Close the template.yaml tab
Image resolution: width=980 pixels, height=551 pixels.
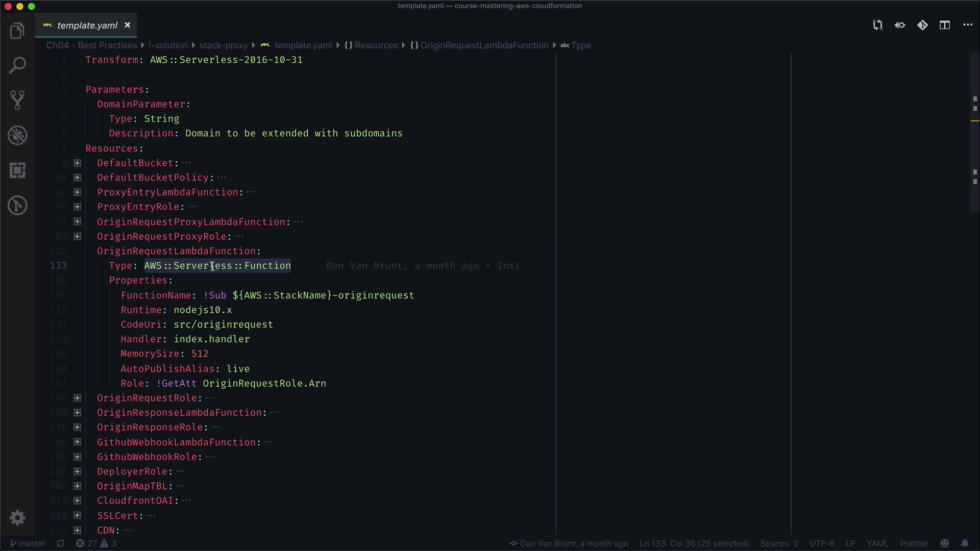pyautogui.click(x=128, y=25)
